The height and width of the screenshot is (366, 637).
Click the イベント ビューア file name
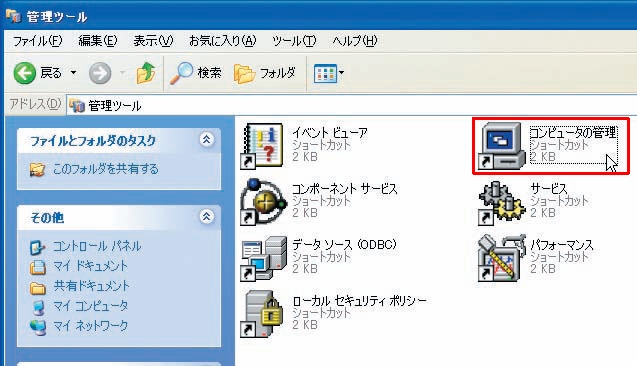(x=330, y=133)
